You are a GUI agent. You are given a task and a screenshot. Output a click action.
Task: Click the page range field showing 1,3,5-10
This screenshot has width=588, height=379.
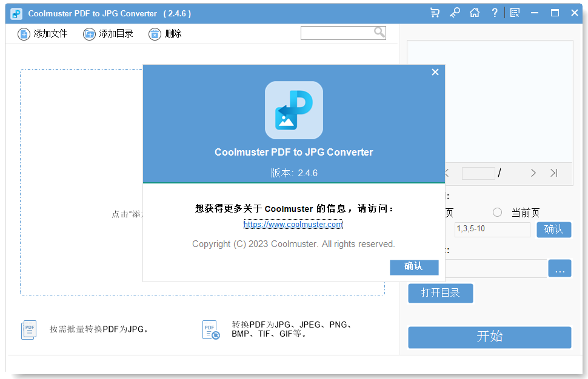492,229
